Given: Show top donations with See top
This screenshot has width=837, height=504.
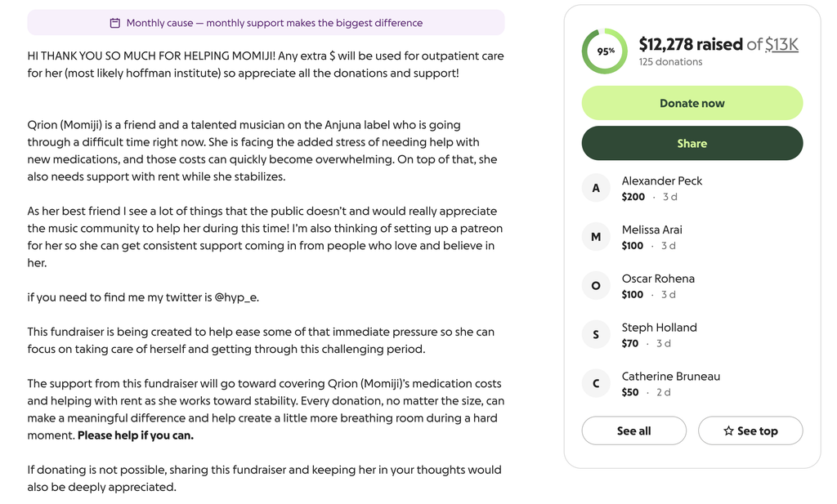Looking at the screenshot, I should (750, 431).
